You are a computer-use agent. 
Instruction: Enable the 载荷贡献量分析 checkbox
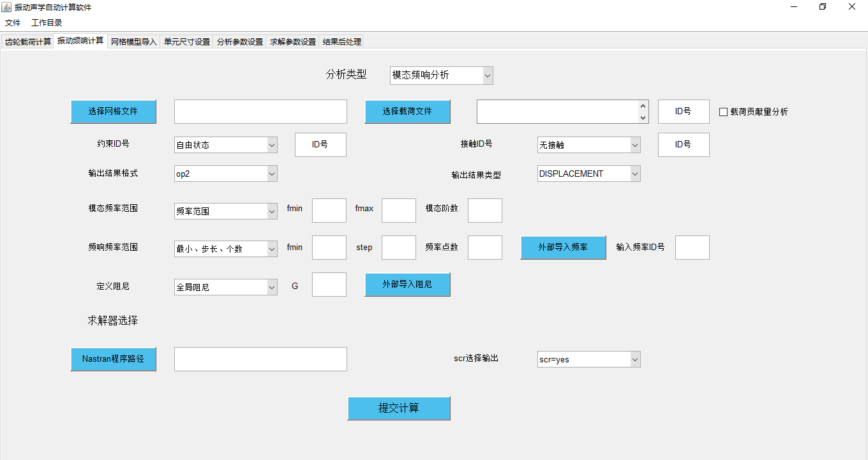(x=723, y=112)
